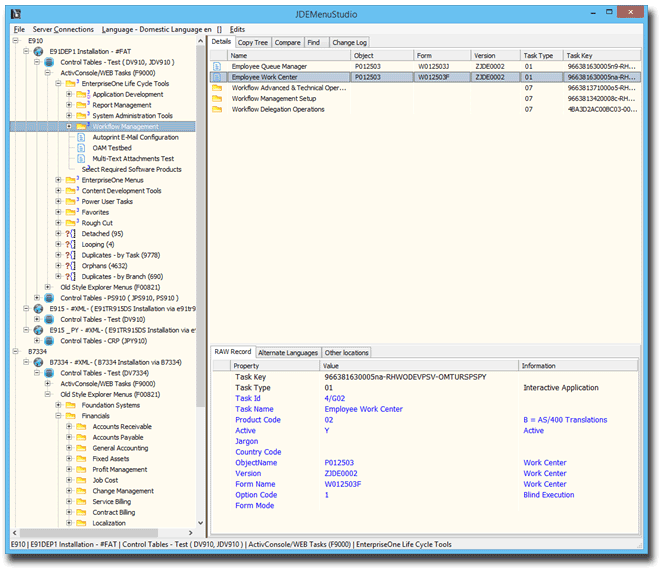Click the Content Development Tools folder icon
663x569 pixels.
pos(71,191)
